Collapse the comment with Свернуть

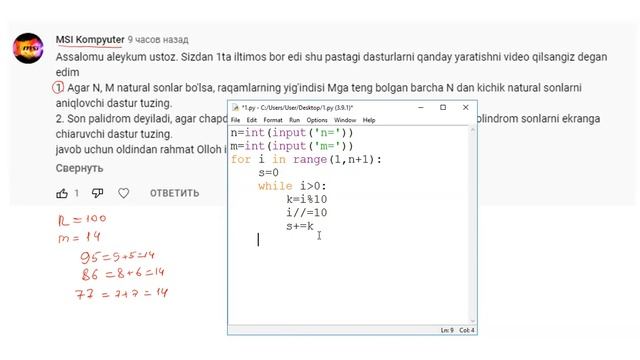(x=79, y=168)
